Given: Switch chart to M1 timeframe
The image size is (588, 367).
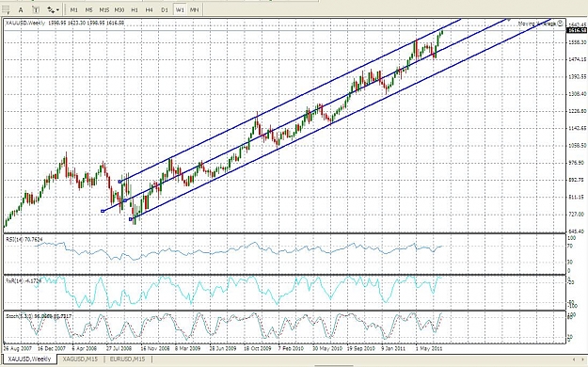Looking at the screenshot, I should pos(74,10).
